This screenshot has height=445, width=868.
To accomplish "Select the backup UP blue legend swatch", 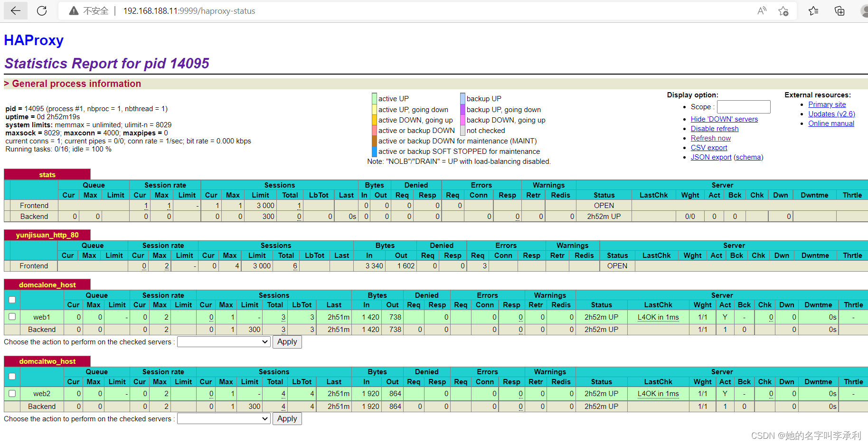I will coord(462,98).
